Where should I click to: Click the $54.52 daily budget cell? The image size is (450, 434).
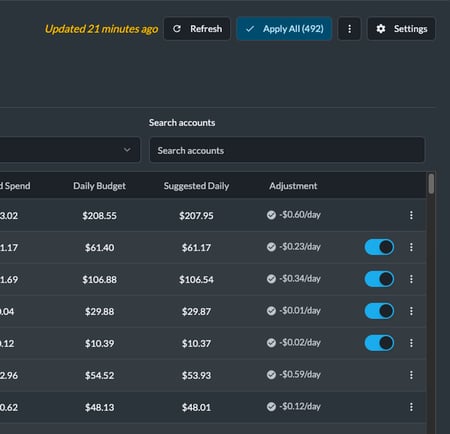99,375
